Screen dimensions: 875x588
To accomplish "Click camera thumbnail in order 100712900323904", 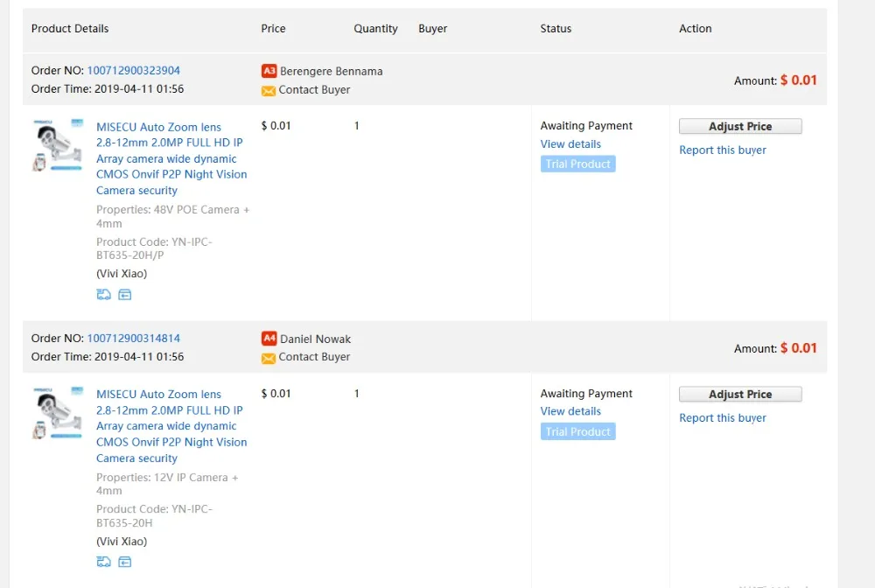I will coord(58,145).
